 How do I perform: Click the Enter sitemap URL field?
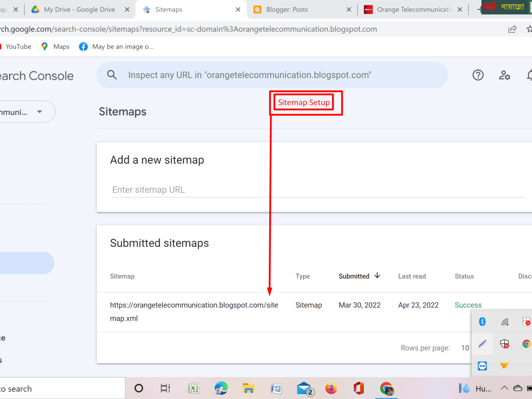coord(318,190)
